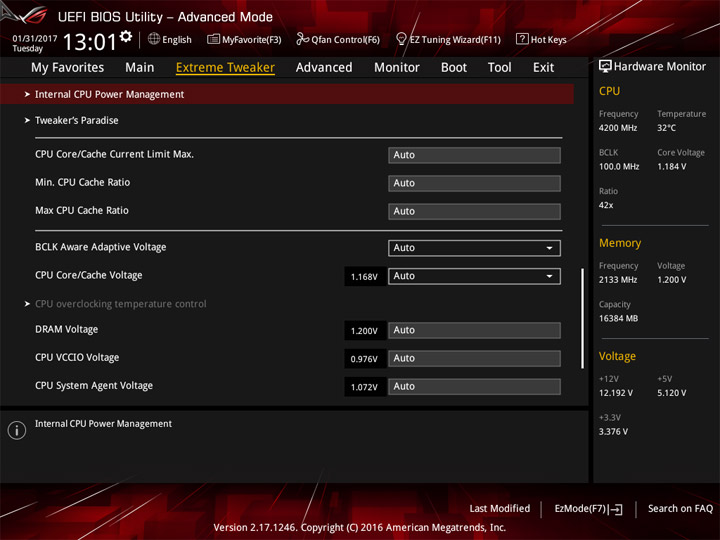Click the 42x ratio value

tap(606, 205)
